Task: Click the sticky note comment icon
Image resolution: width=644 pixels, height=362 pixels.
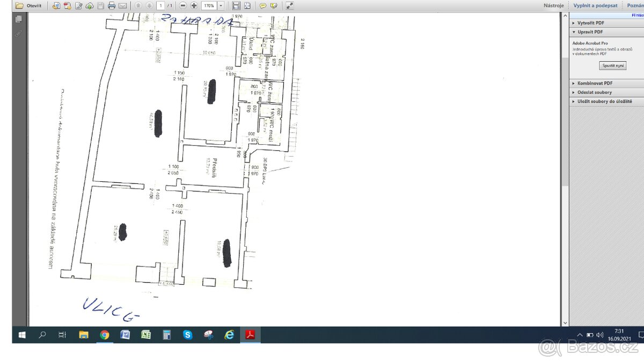Action: coord(263,6)
